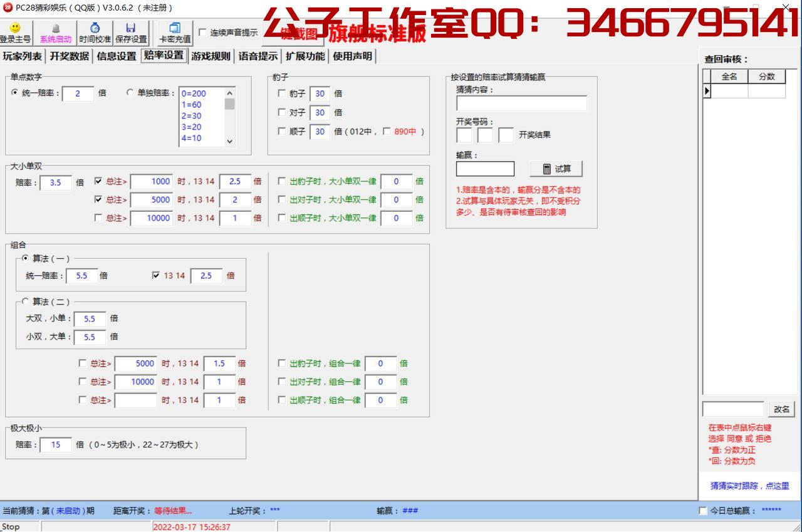This screenshot has width=802, height=532.
Task: Switch to the 玩家列表 tab
Action: [x=23, y=56]
